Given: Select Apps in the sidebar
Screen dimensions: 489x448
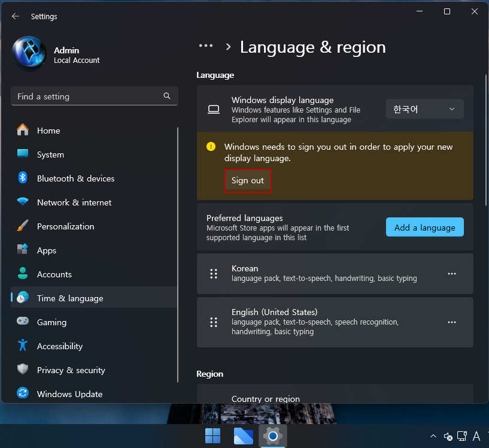Looking at the screenshot, I should point(94,250).
